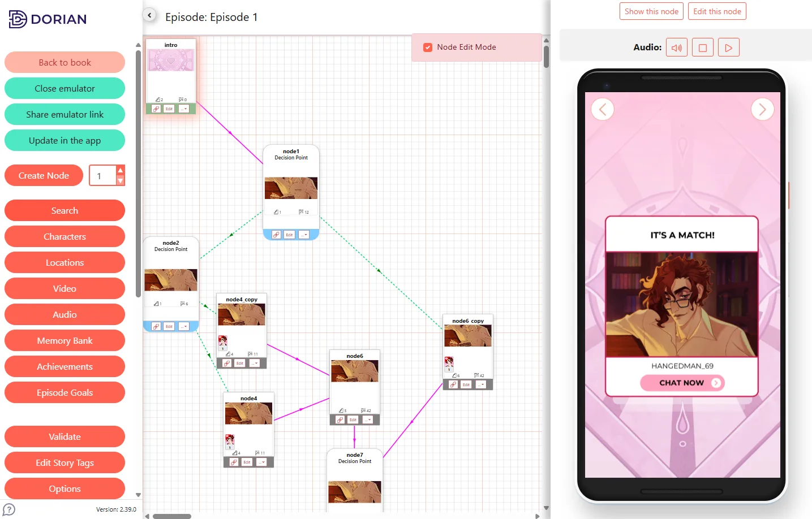The height and width of the screenshot is (519, 812).
Task: Click CHAT NOW in phone emulator
Action: point(682,383)
